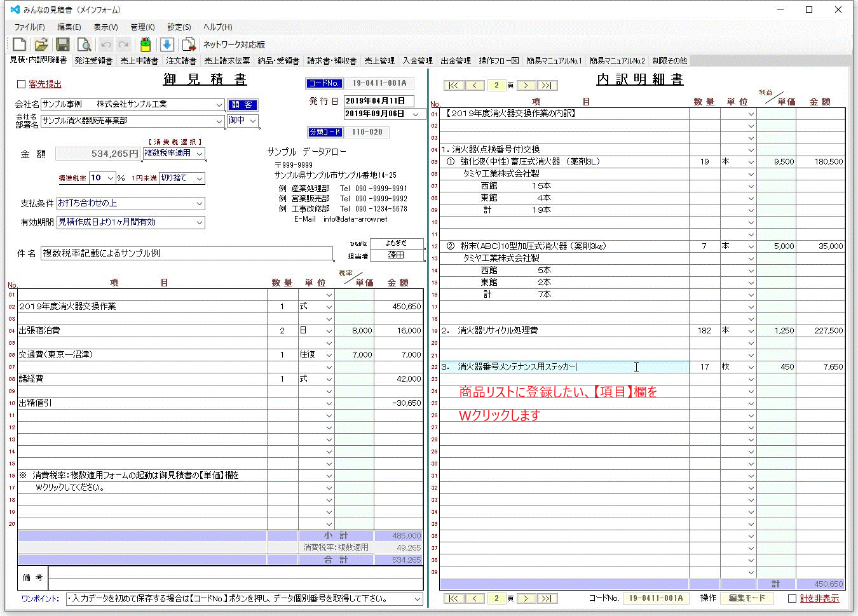Click the 担当者 蓬田 field
Viewport: 858px width, 616px height.
tap(396, 255)
